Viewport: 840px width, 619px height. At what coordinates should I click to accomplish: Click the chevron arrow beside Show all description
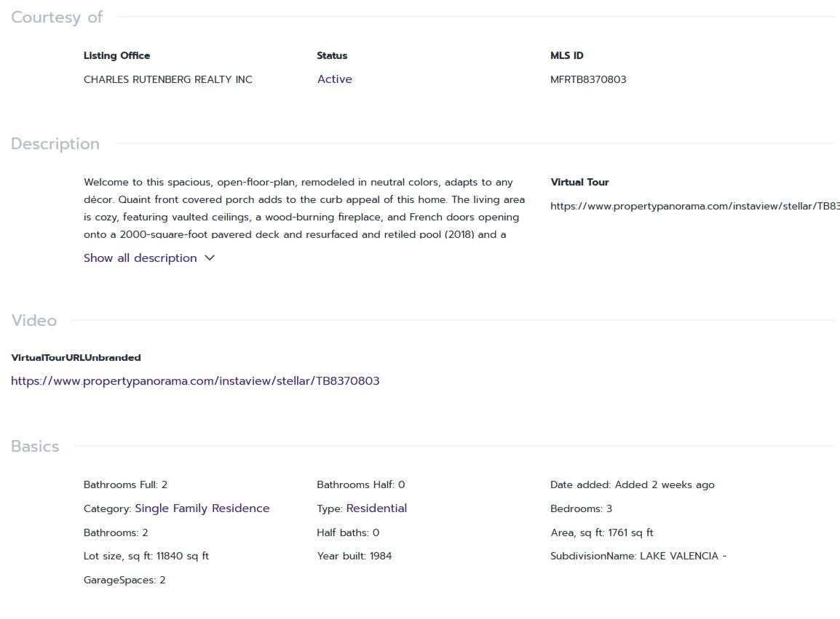[210, 258]
